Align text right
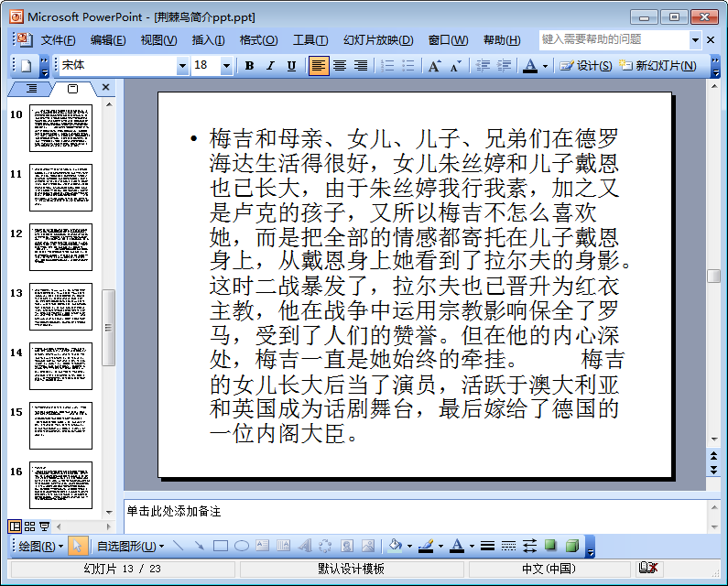 [361, 66]
